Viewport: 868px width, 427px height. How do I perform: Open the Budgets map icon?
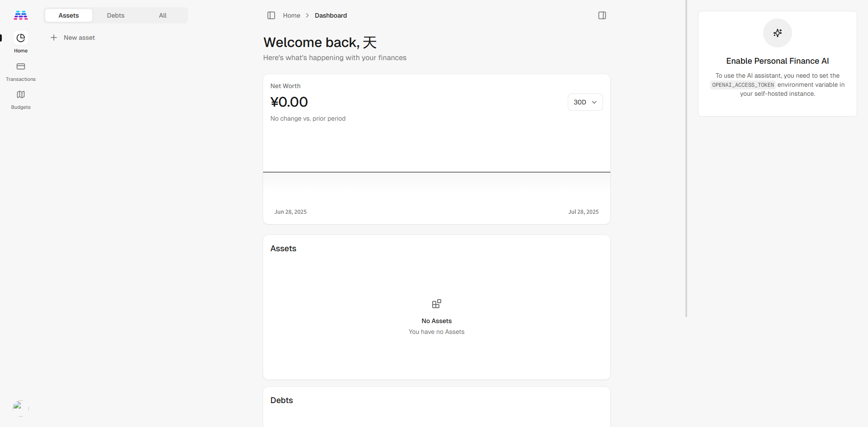(21, 94)
